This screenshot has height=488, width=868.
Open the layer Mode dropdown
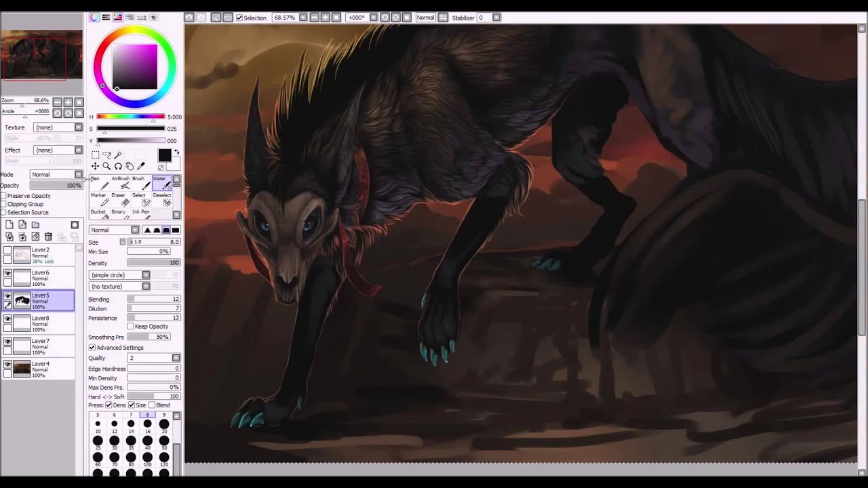click(56, 174)
